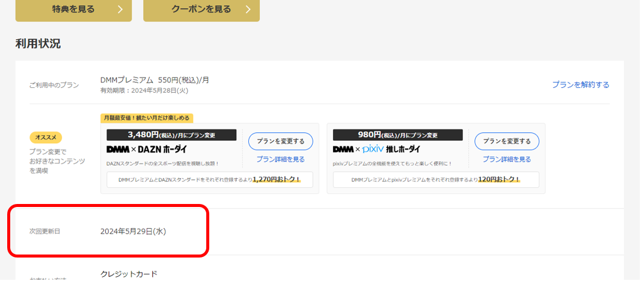Screen dimensions: 644x281
Task: Click the DMM × DAZN ホーダイ logo
Action: pyautogui.click(x=147, y=149)
